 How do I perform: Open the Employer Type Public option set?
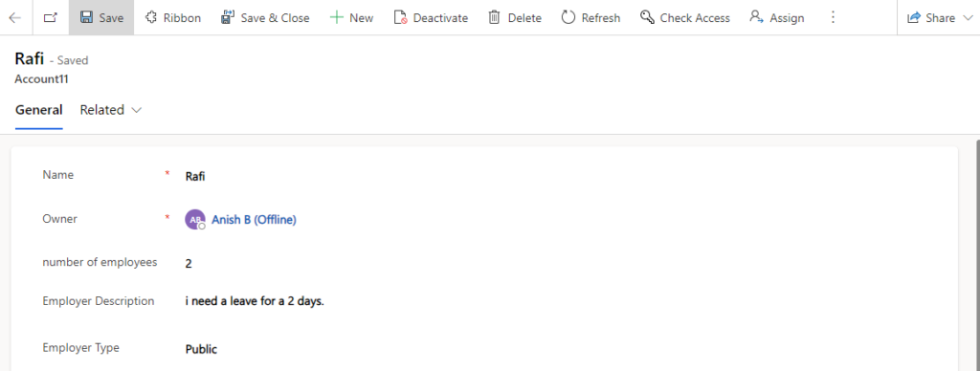pos(563,349)
